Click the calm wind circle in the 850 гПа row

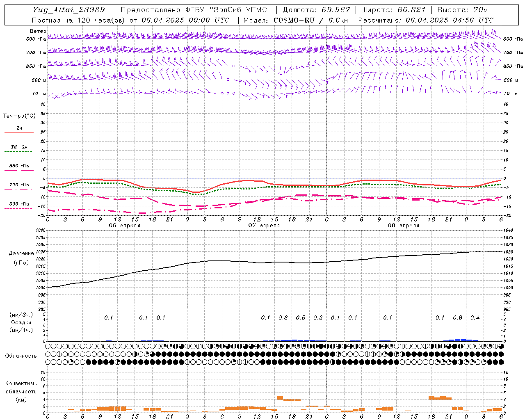coord(234,66)
